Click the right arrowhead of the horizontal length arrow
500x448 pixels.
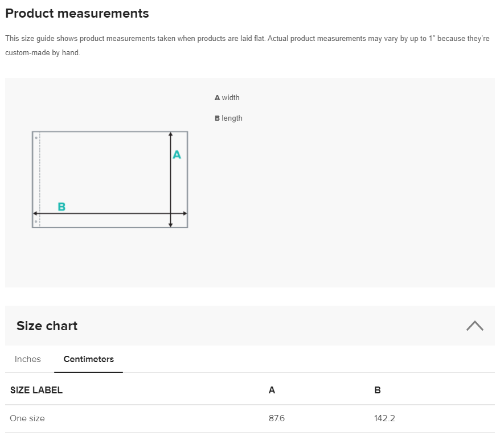tap(184, 213)
